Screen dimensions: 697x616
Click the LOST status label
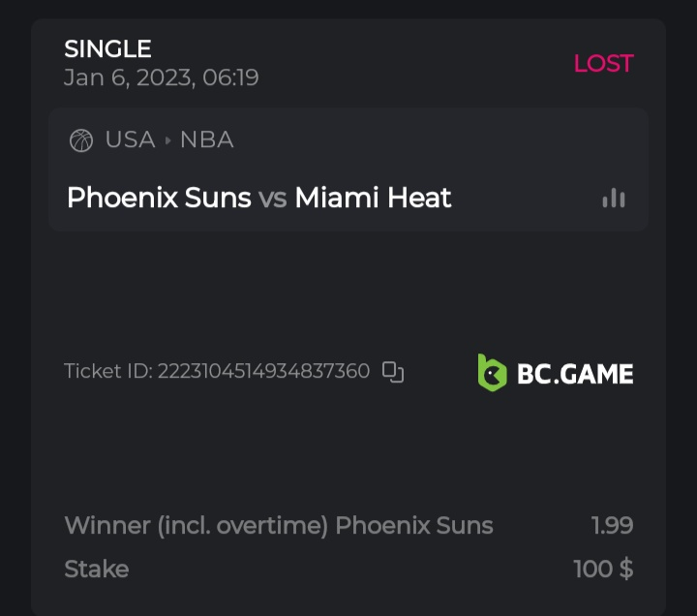tap(603, 64)
